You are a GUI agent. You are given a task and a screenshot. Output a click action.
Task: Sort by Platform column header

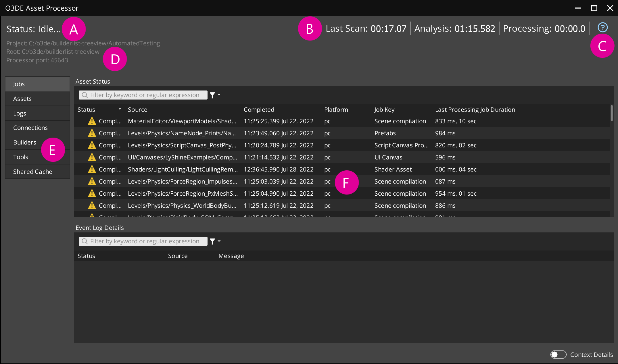336,109
